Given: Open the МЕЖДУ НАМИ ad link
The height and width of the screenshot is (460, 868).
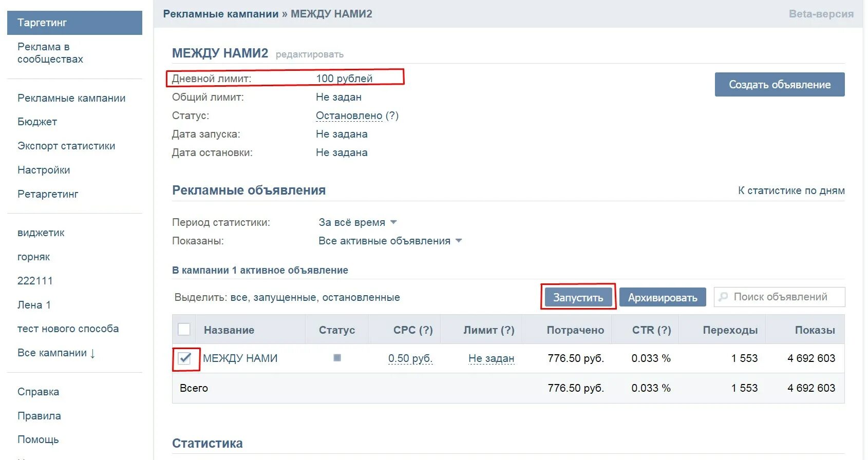Looking at the screenshot, I should click(240, 358).
